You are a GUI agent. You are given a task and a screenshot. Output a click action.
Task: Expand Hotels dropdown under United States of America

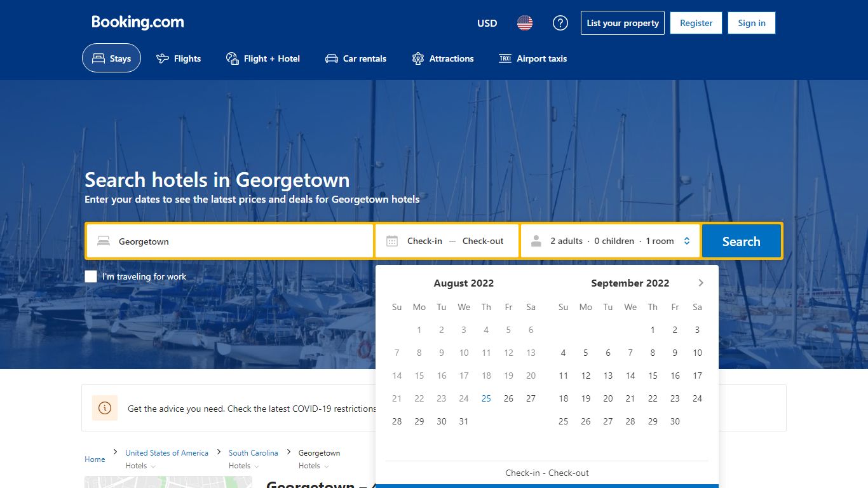tap(140, 466)
